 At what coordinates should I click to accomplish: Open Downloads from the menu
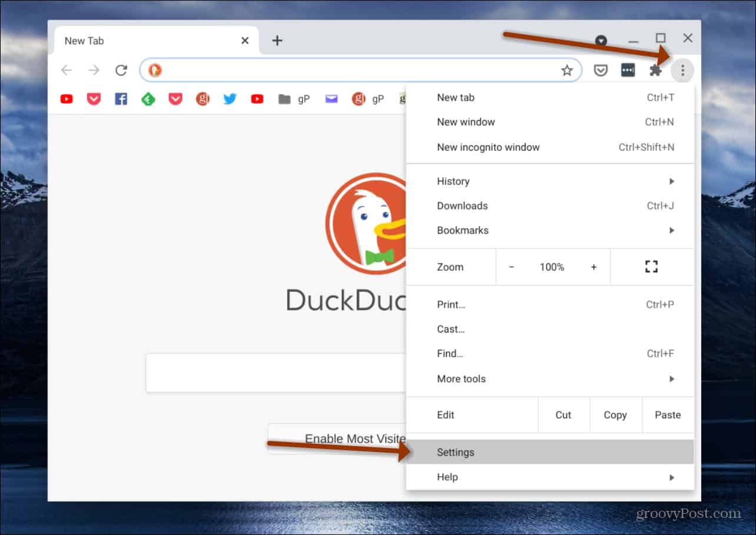click(550, 205)
